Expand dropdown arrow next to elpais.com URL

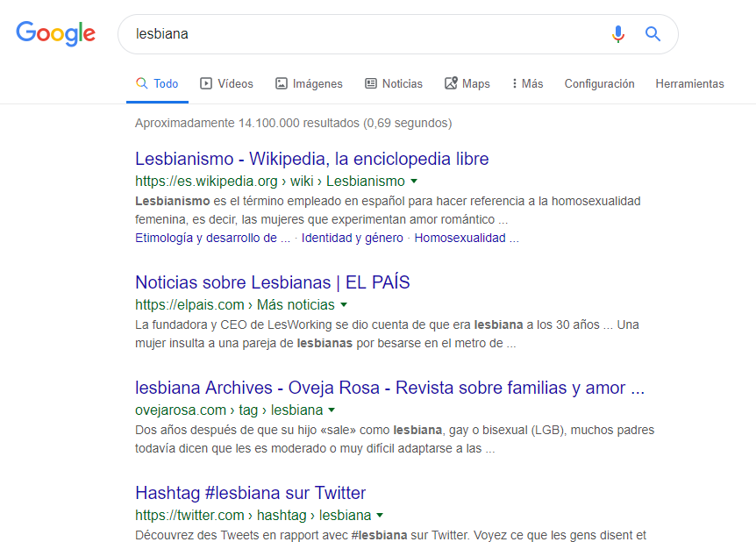pos(344,305)
